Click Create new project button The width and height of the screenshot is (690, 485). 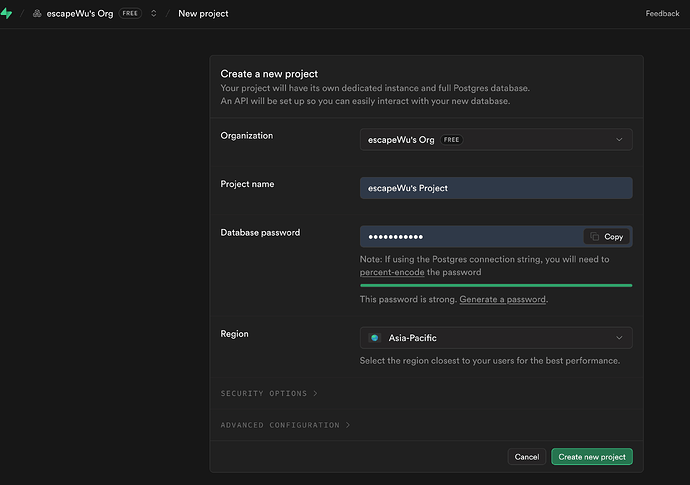click(x=592, y=456)
